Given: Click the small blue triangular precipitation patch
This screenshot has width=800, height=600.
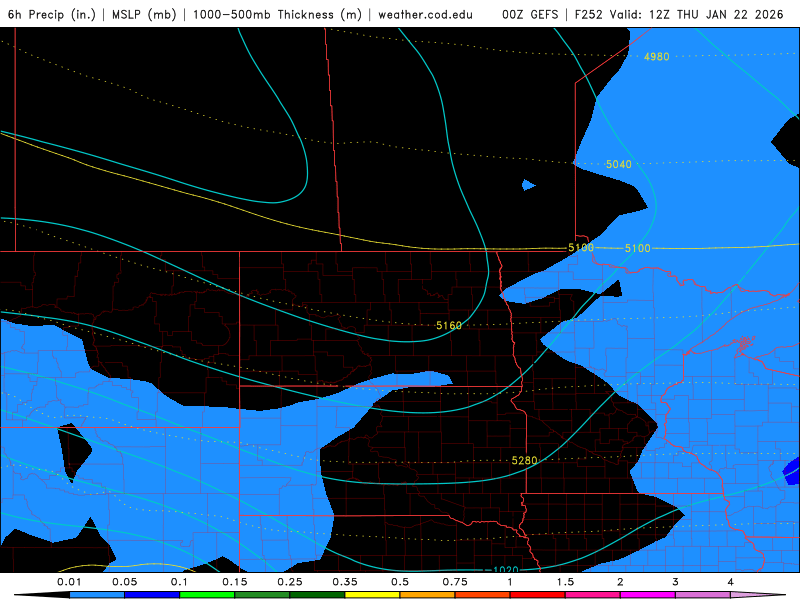Looking at the screenshot, I should [528, 185].
